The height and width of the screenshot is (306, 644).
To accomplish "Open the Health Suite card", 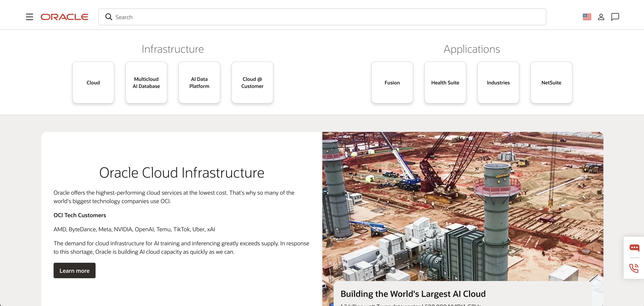I will pos(445,83).
